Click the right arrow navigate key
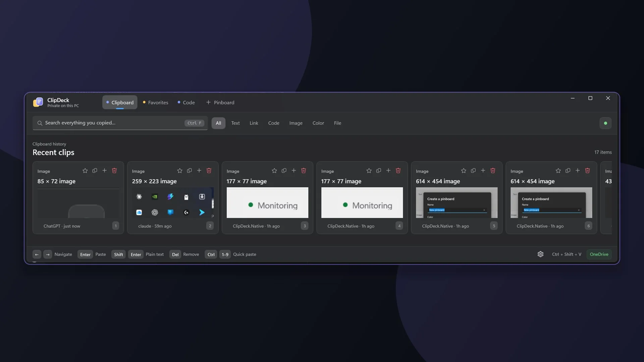Screen dimensions: 644x362 [x=48, y=254]
